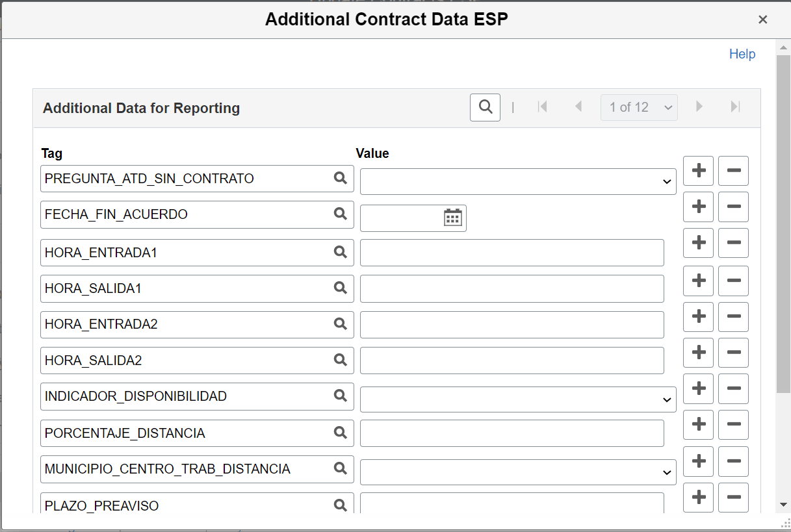
Task: Jump to the last record with the last-row icon
Action: click(735, 107)
